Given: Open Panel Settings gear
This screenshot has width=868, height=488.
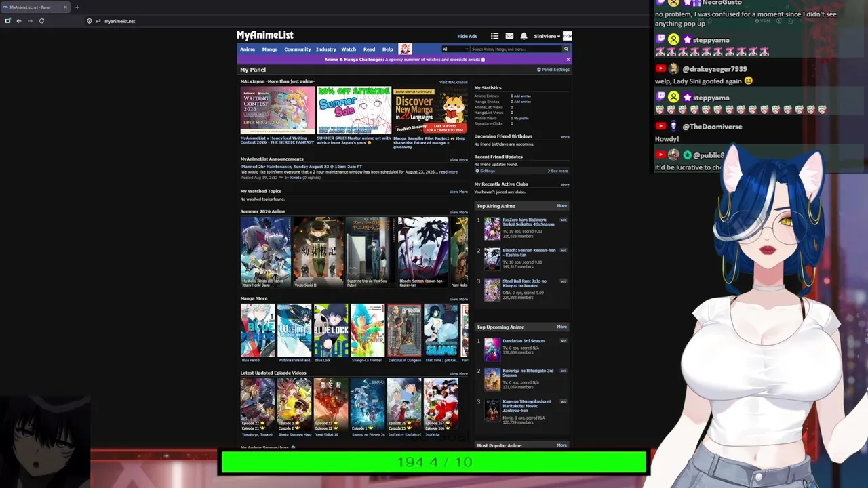Looking at the screenshot, I should [x=553, y=70].
